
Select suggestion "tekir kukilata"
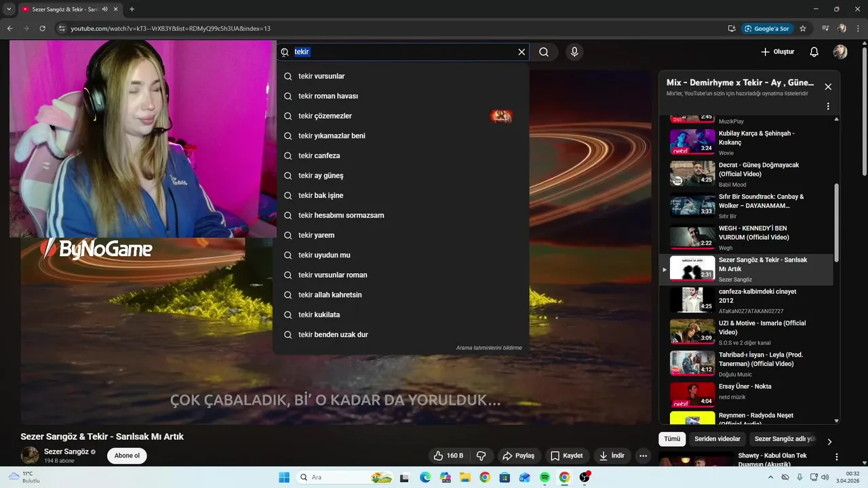[401, 314]
